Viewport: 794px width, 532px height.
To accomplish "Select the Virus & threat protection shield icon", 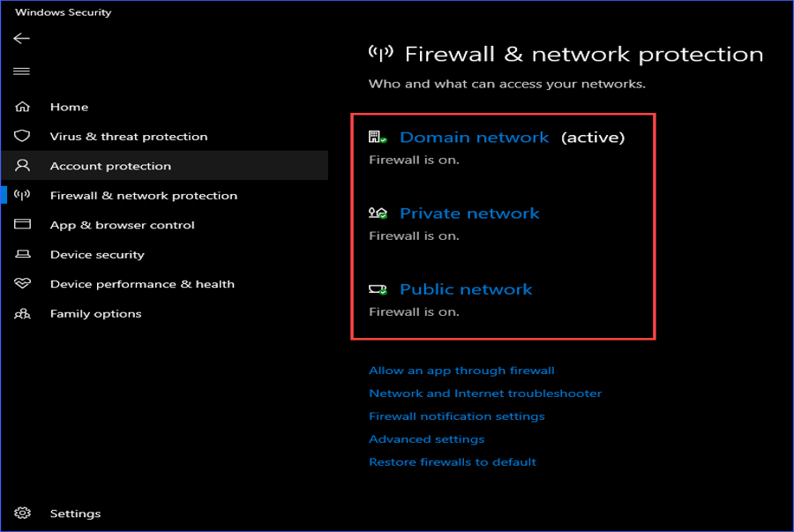I will point(22,136).
